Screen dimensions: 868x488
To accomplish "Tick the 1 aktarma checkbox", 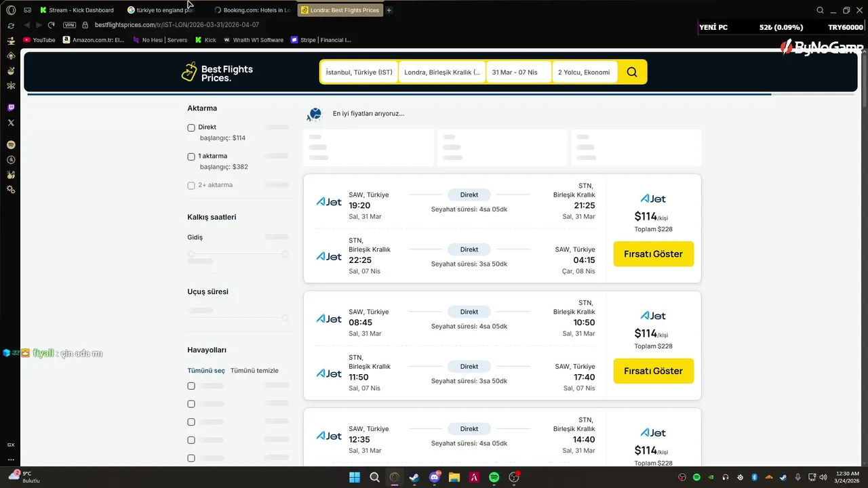I will (191, 157).
